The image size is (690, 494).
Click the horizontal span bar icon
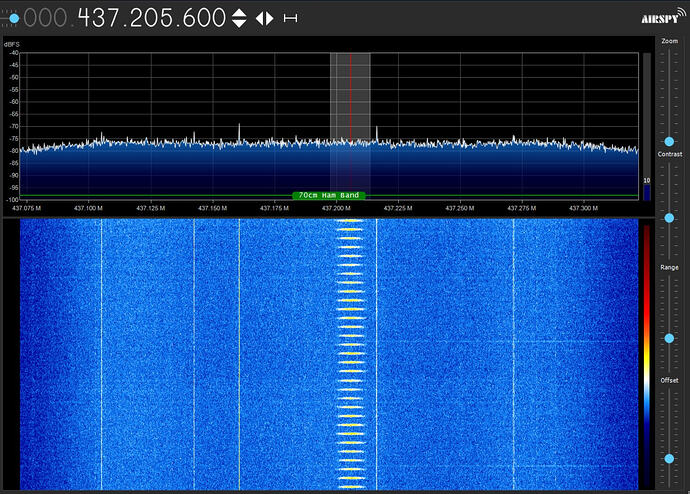pyautogui.click(x=290, y=18)
